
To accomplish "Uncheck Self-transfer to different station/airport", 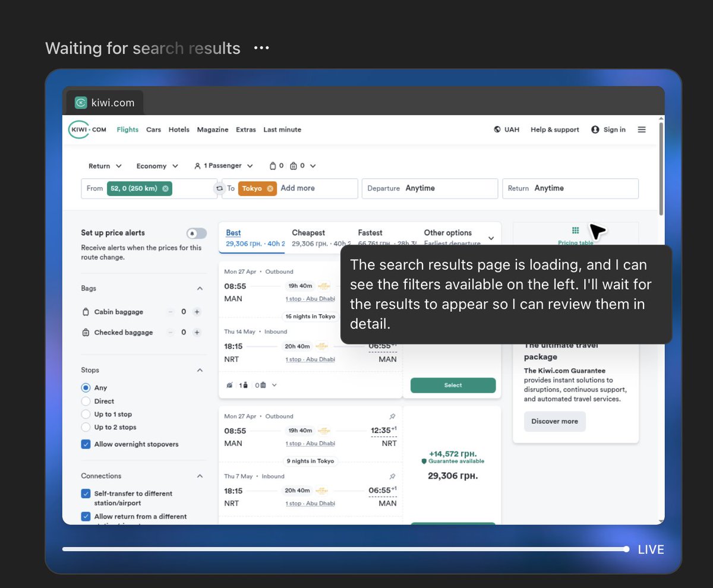I will tap(86, 494).
